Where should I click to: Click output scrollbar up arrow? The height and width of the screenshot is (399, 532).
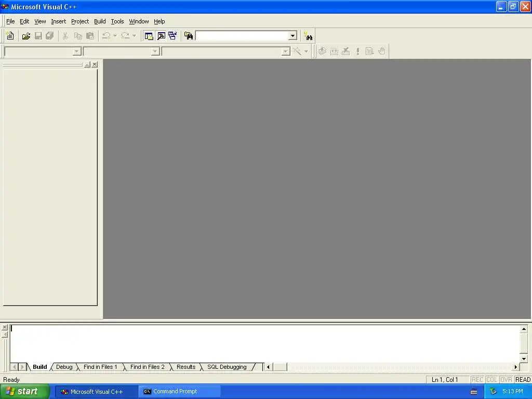pyautogui.click(x=524, y=329)
